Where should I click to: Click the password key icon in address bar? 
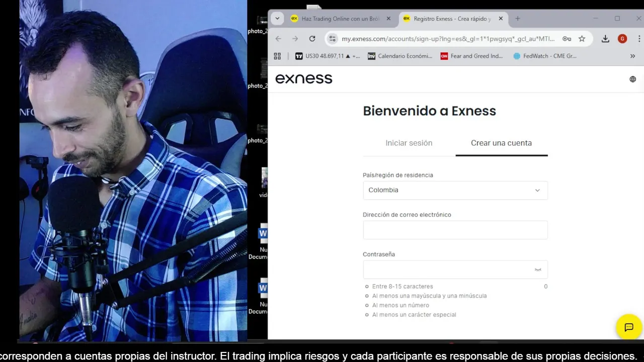pyautogui.click(x=567, y=39)
